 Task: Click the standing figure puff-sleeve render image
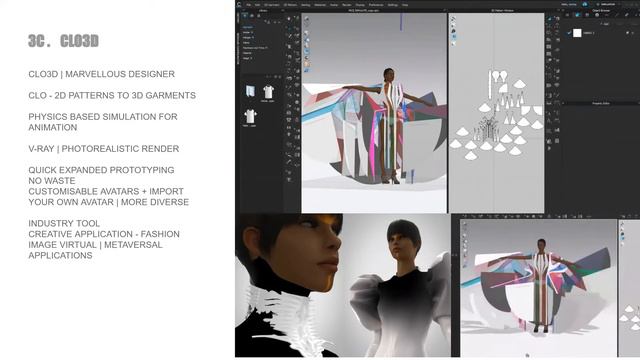click(397, 285)
